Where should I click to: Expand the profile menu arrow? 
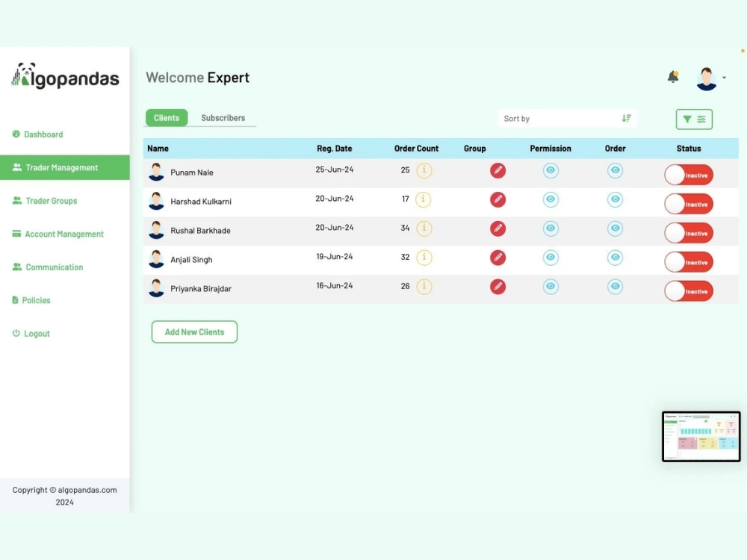click(x=724, y=78)
